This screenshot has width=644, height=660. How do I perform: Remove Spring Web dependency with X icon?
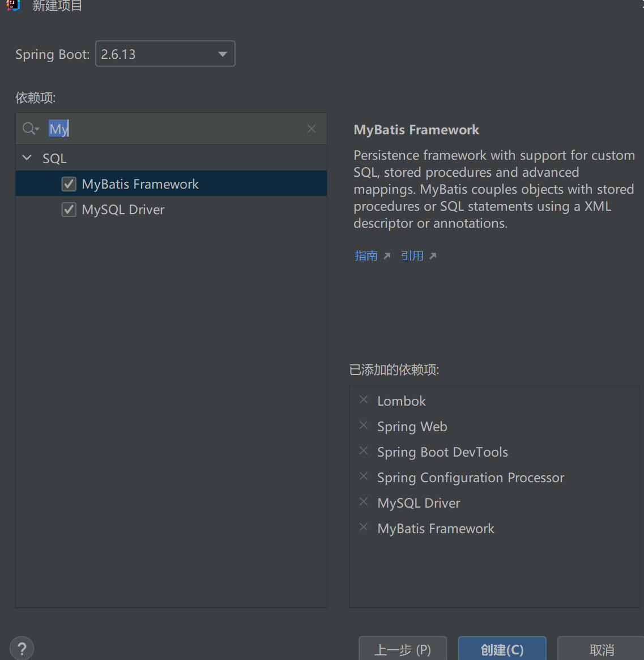tap(364, 425)
